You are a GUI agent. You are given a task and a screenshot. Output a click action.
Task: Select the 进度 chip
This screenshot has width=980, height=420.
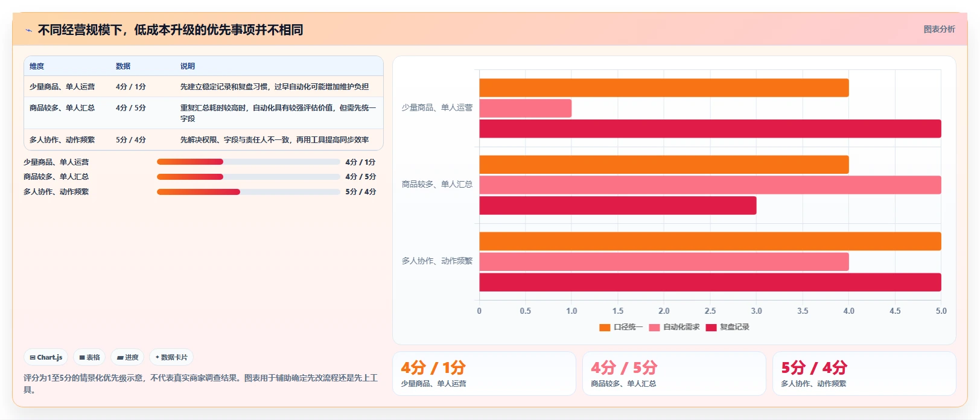[x=127, y=357]
